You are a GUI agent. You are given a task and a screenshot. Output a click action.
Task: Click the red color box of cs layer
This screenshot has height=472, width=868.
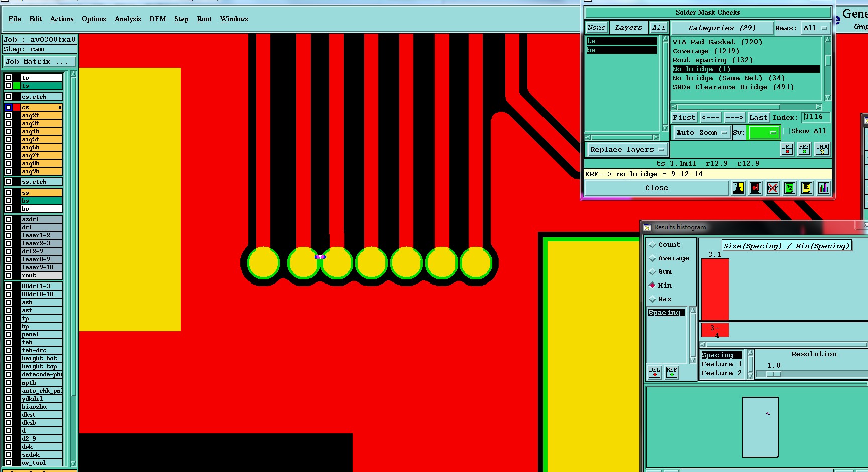click(17, 107)
